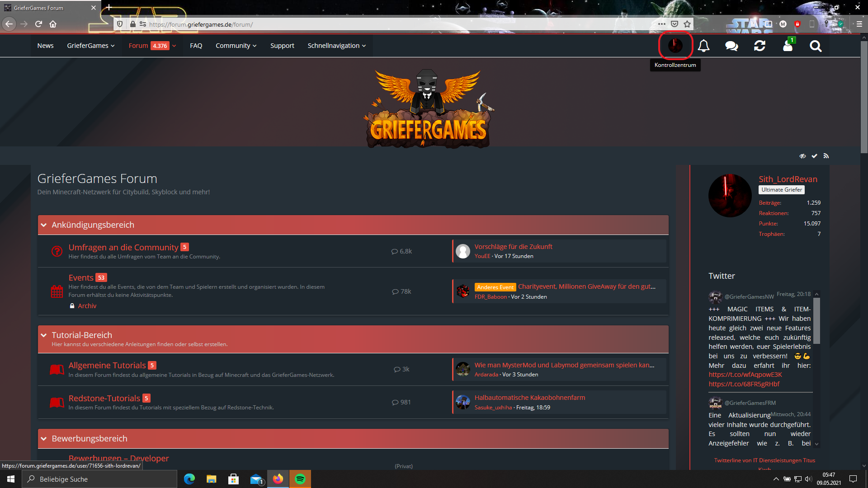Click the RSS feed icon

click(826, 156)
